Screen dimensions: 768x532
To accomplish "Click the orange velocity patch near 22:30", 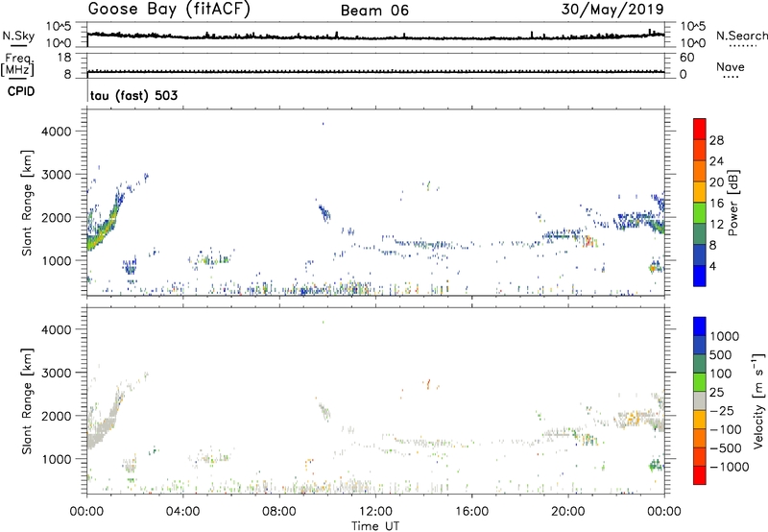I will (x=633, y=419).
